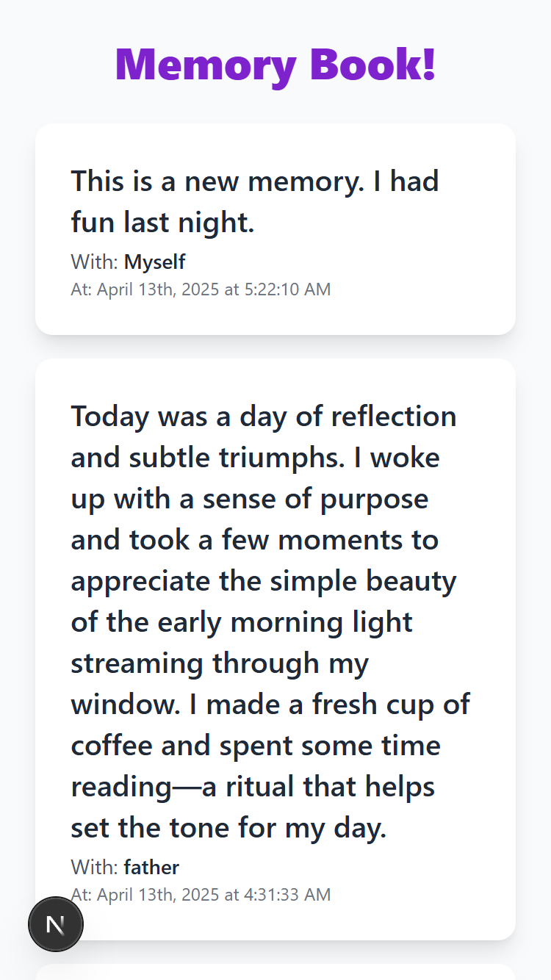Click the "up with a sense of purpose" line
This screenshot has height=980, width=551.
[250, 499]
